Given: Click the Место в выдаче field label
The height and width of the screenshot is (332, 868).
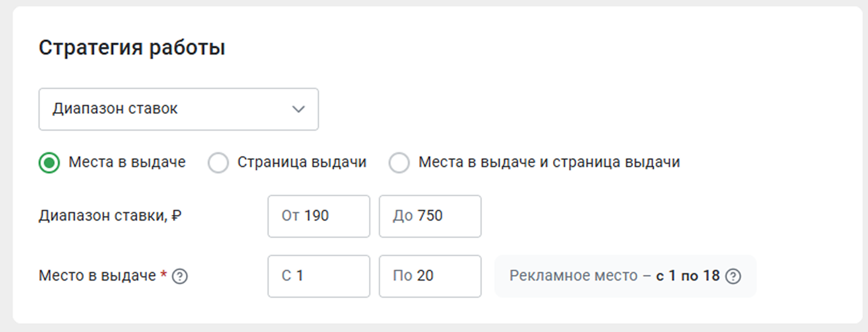Looking at the screenshot, I should tap(97, 276).
